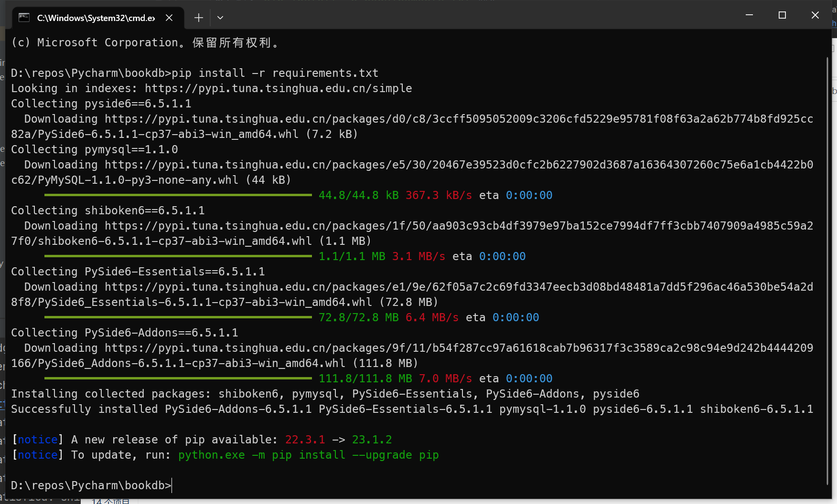Click the 72.8/72.8 MB progress bar
Screen dimensions: 837x504
point(178,317)
